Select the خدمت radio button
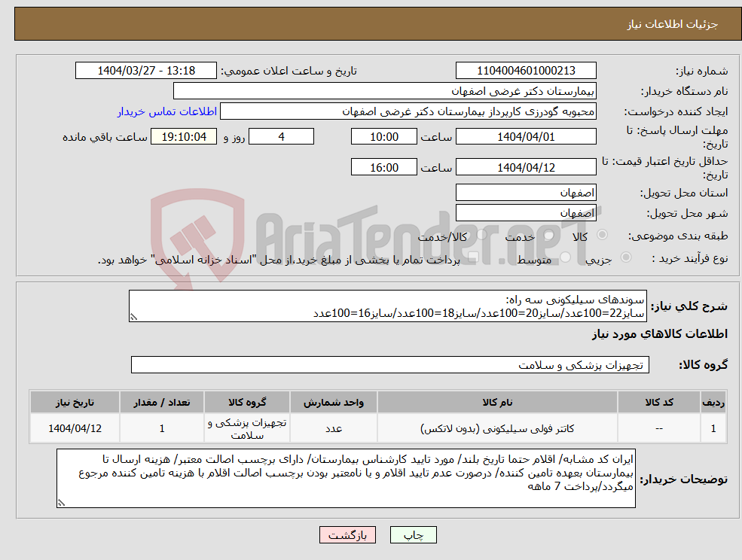Image resolution: width=742 pixels, height=560 pixels. (549, 235)
